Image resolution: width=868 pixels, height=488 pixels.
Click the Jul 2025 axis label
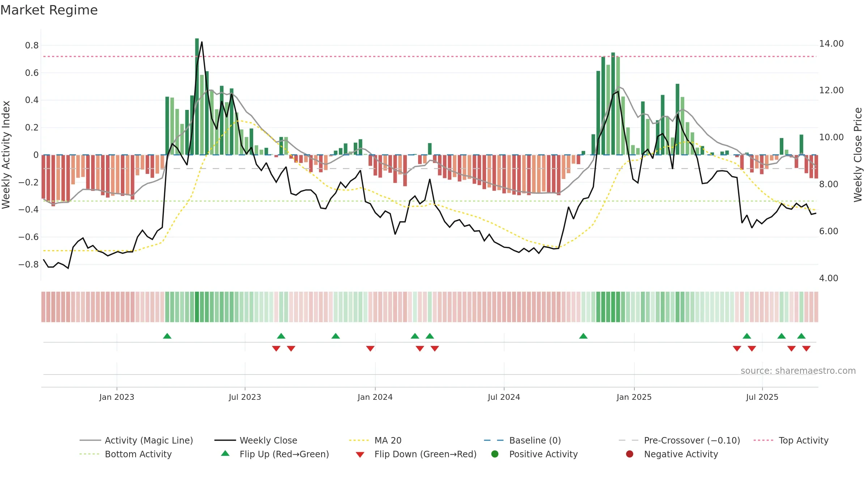(x=762, y=397)
